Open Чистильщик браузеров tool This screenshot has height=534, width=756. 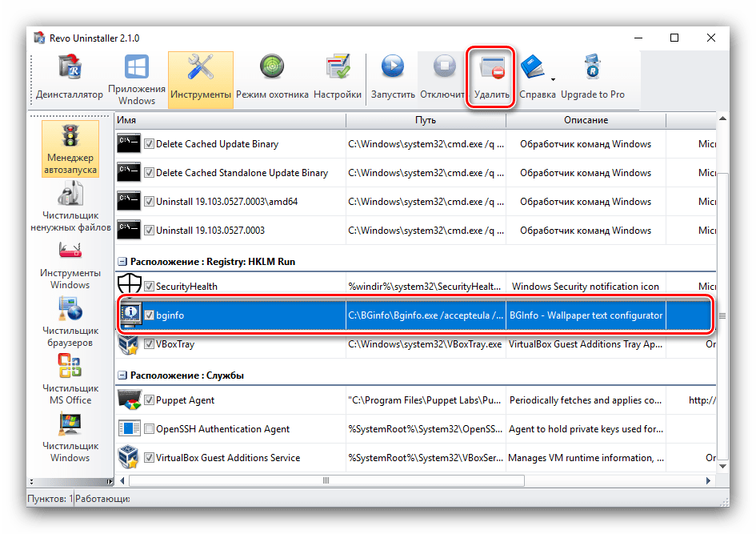70,322
